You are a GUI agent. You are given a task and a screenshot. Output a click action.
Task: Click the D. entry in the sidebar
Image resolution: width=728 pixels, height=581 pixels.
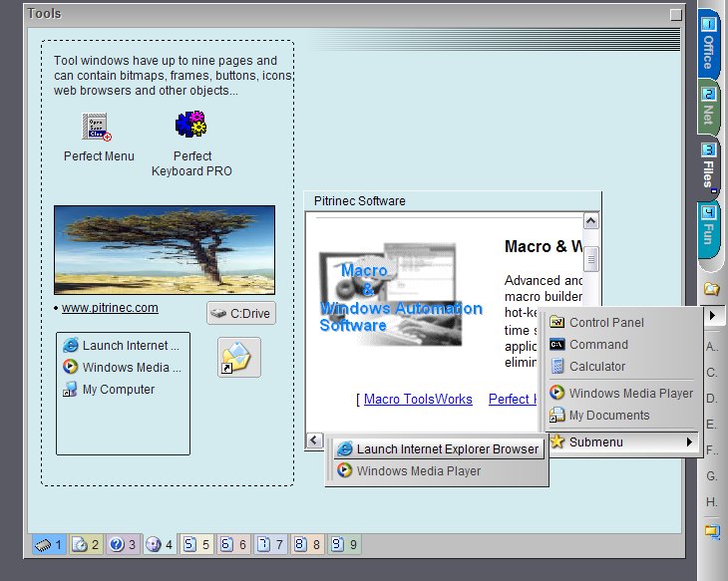[x=712, y=399]
